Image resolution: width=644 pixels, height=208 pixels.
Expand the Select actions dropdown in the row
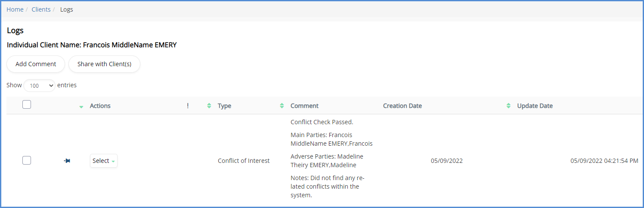click(x=103, y=161)
